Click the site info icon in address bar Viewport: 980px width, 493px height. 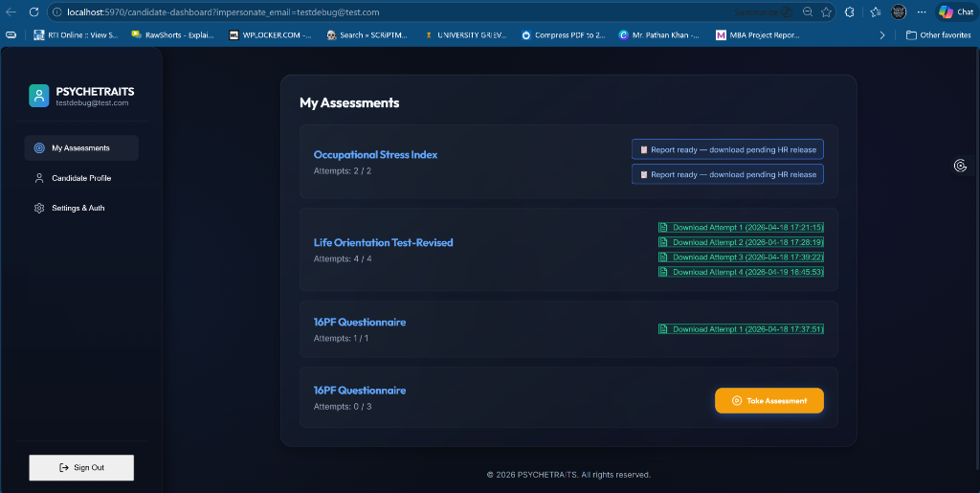(57, 11)
